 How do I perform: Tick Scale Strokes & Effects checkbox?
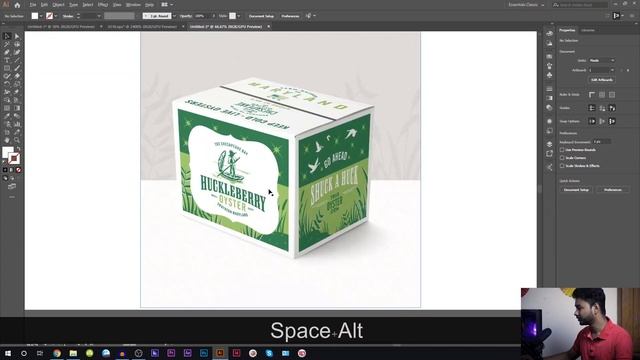562,166
